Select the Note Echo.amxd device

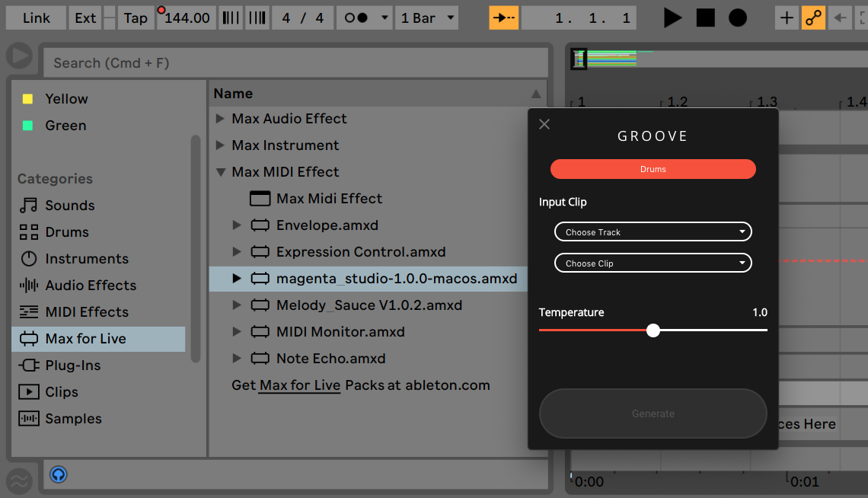pos(331,358)
